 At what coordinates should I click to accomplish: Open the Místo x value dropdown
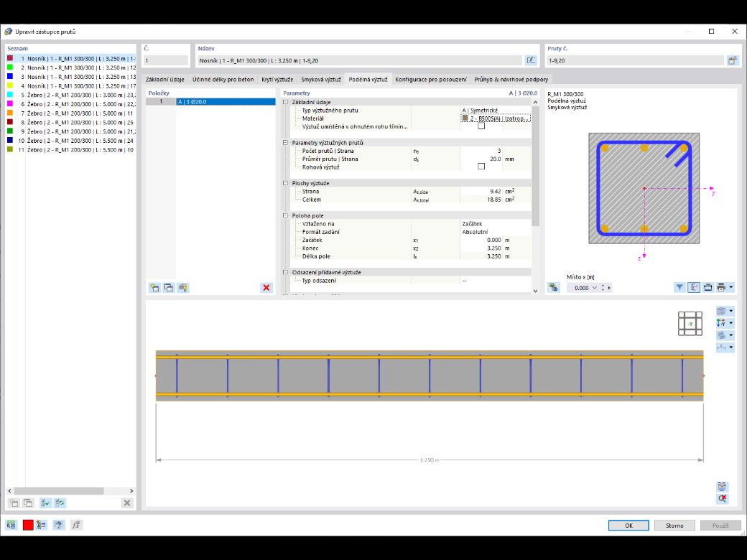point(594,288)
